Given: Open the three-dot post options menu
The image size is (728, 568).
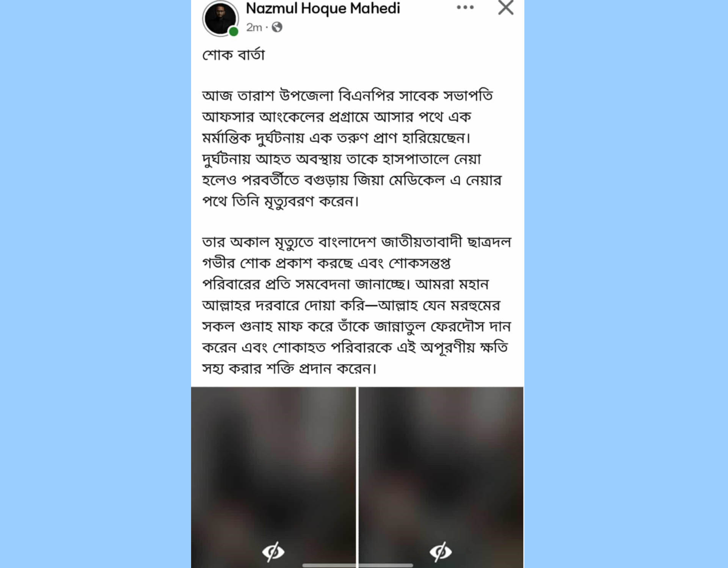Looking at the screenshot, I should point(465,7).
